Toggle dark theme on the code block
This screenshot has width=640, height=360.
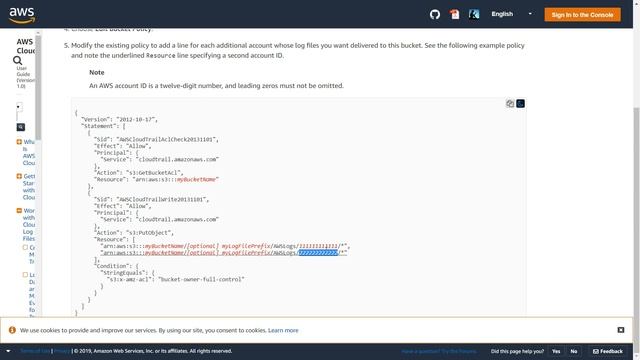tap(520, 104)
